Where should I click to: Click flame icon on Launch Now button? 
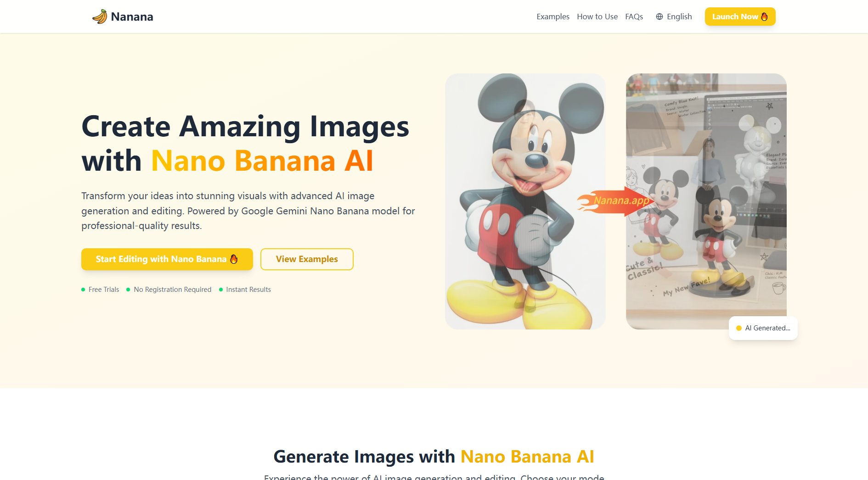(x=764, y=17)
